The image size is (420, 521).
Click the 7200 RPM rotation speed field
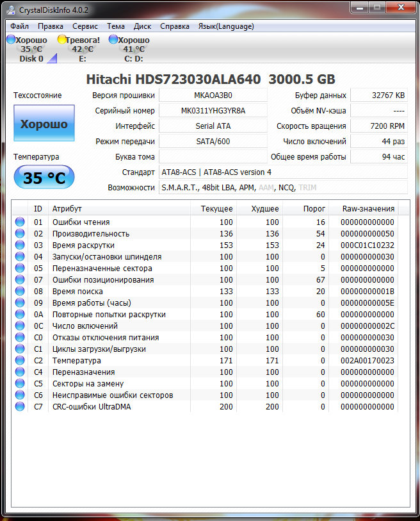[x=379, y=126]
